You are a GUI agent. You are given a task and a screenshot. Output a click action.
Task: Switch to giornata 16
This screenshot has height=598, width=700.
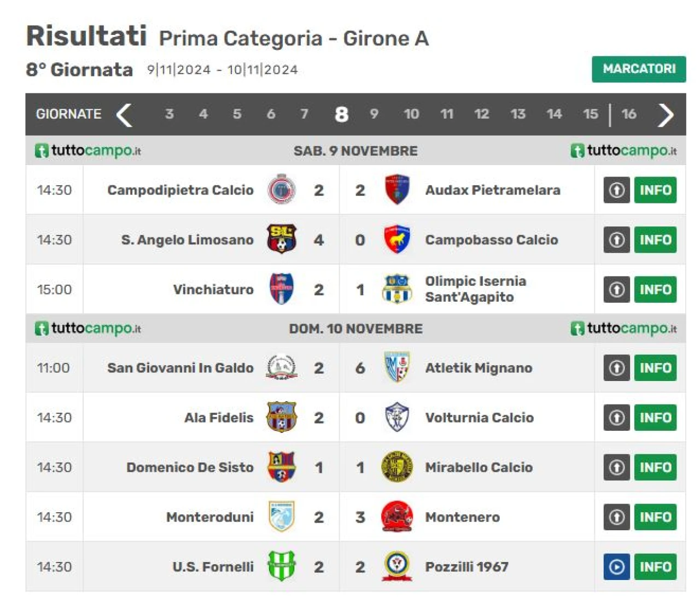[x=628, y=114]
